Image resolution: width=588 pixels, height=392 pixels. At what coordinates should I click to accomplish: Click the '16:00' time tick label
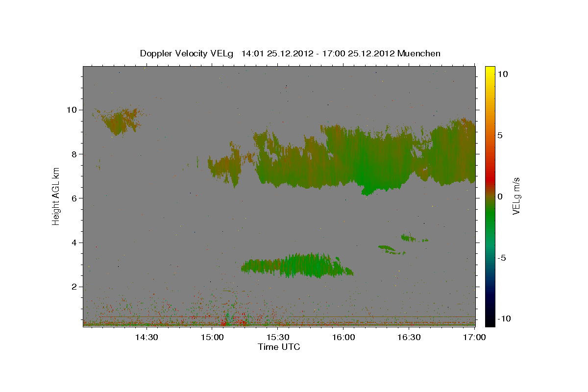(343, 337)
